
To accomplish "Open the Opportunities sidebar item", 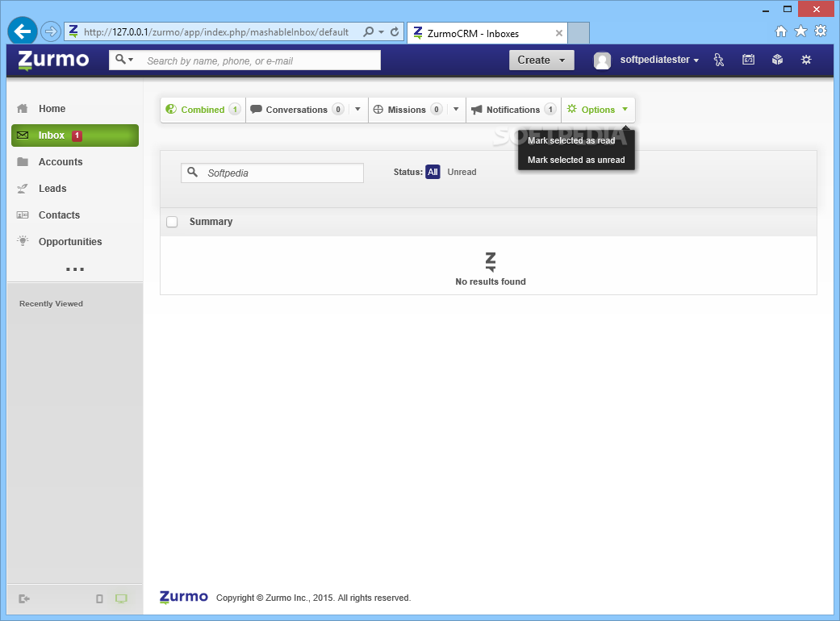I will (74, 241).
